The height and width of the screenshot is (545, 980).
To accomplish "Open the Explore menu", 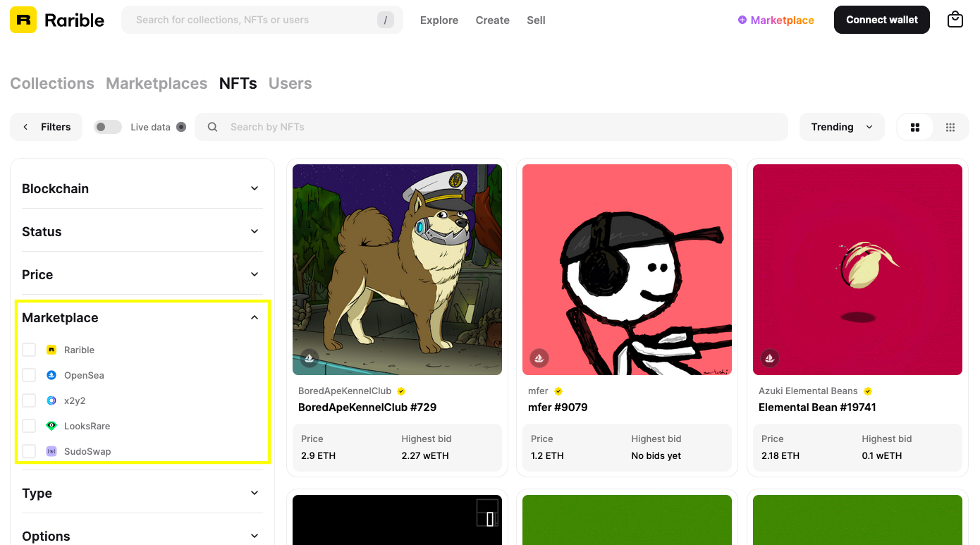I will click(x=439, y=20).
